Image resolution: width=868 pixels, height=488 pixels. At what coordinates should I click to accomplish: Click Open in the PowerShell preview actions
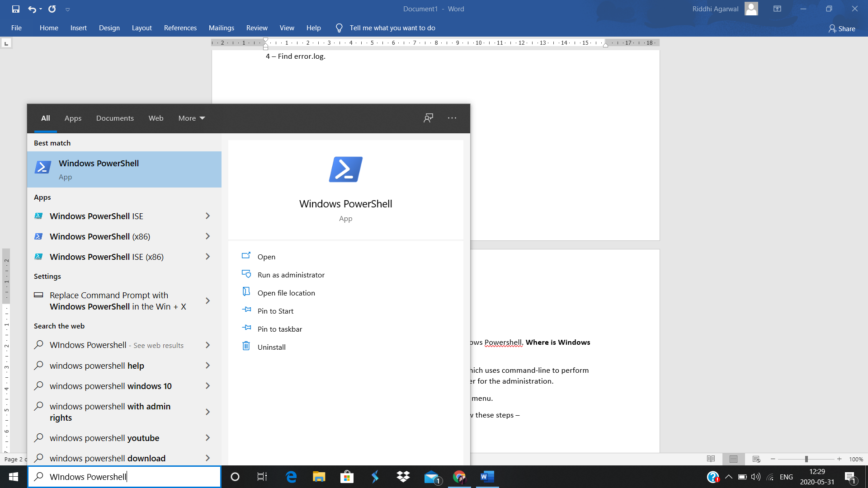[x=266, y=257]
